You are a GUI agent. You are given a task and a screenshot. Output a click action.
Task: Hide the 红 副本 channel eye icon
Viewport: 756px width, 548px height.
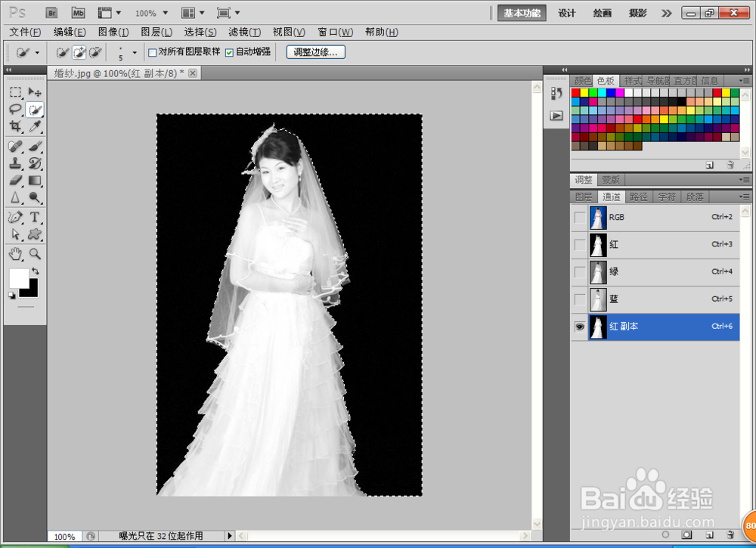[x=580, y=327]
